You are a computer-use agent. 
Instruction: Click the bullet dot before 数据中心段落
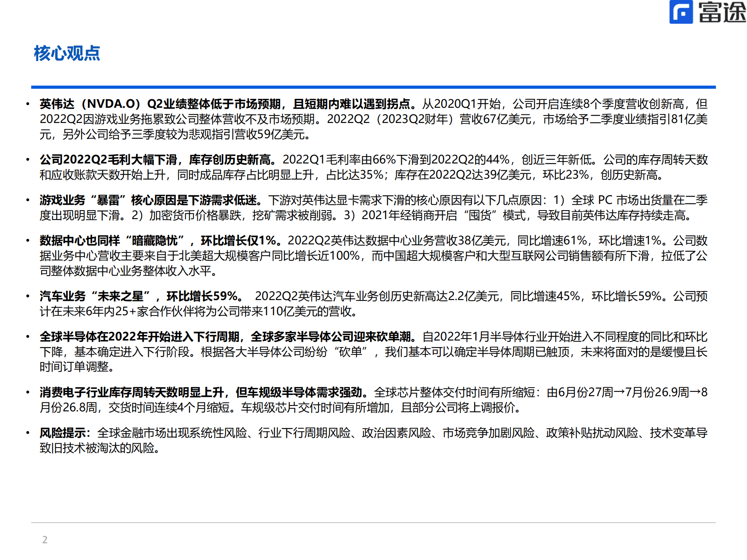[x=28, y=240]
